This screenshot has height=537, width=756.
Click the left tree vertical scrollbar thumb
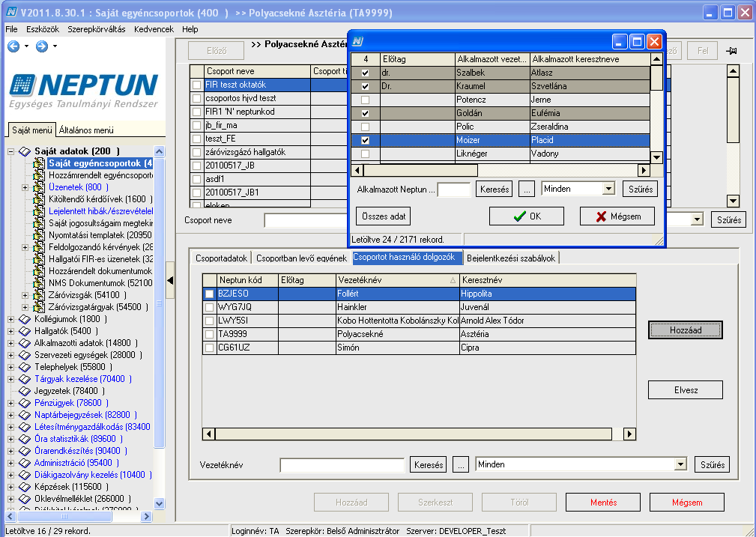click(x=159, y=303)
